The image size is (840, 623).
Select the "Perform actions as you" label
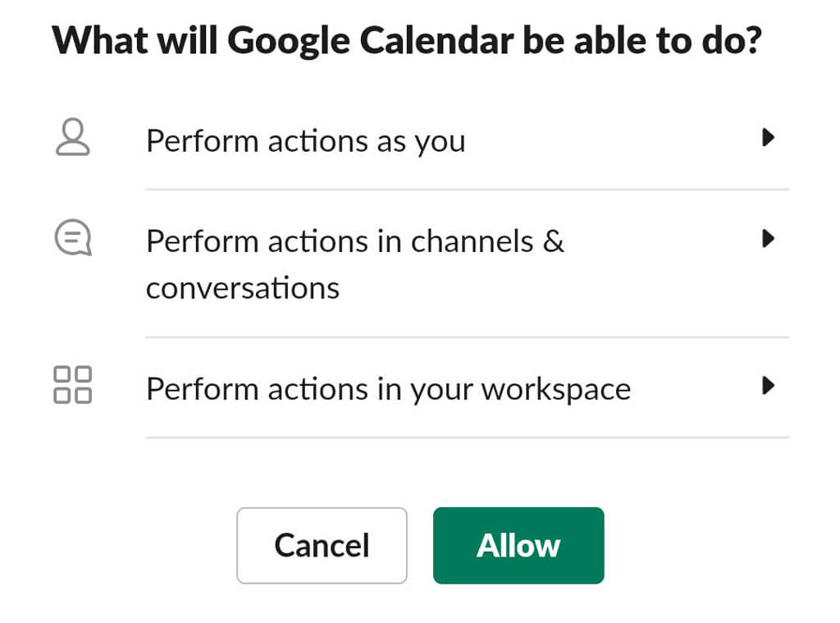pyautogui.click(x=305, y=141)
